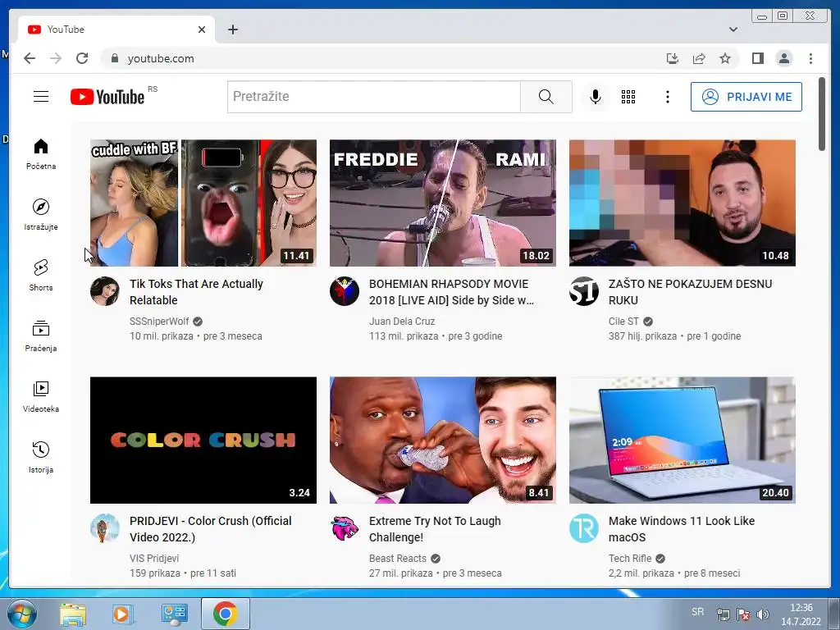This screenshot has height=630, width=840.
Task: Open the Chrome profile avatar icon
Action: coord(783,58)
